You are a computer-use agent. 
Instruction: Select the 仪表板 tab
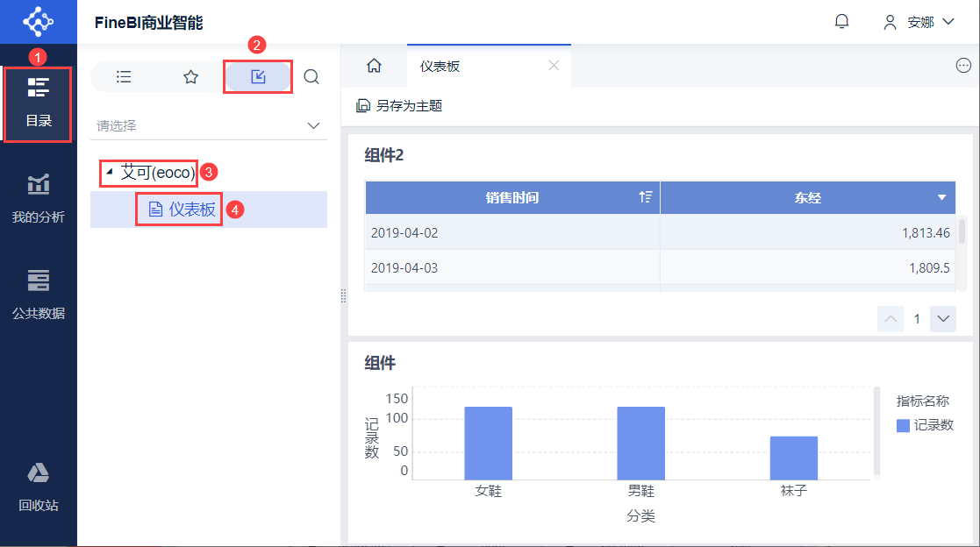click(440, 66)
